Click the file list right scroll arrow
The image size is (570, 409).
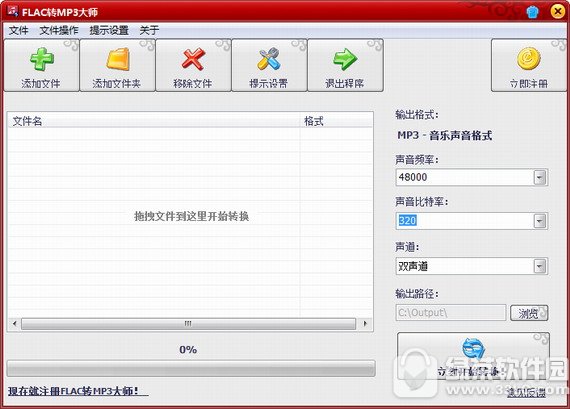coord(365,324)
